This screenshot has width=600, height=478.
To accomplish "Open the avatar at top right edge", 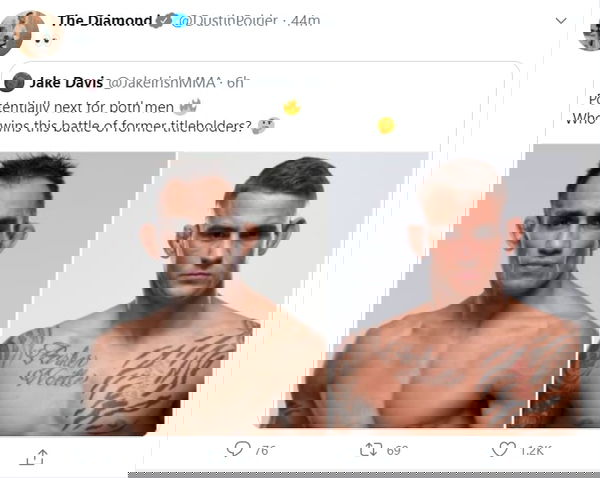I will [590, 38].
